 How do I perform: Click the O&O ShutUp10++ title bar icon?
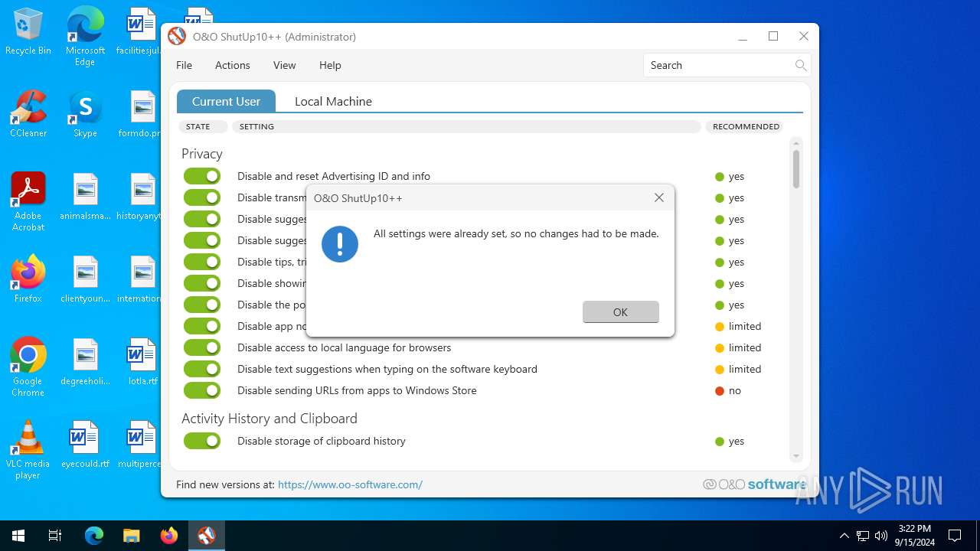click(x=177, y=37)
